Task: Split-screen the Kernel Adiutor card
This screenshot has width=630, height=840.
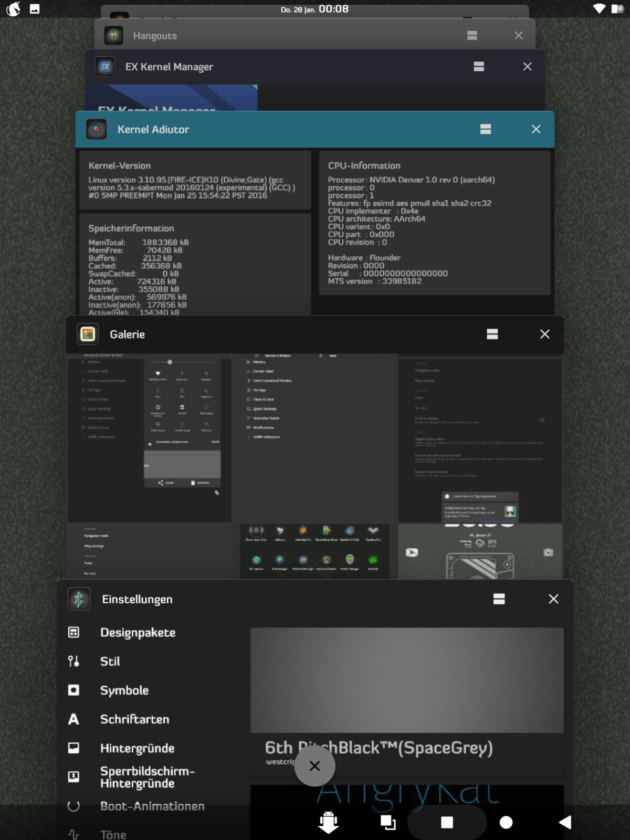Action: tap(486, 129)
